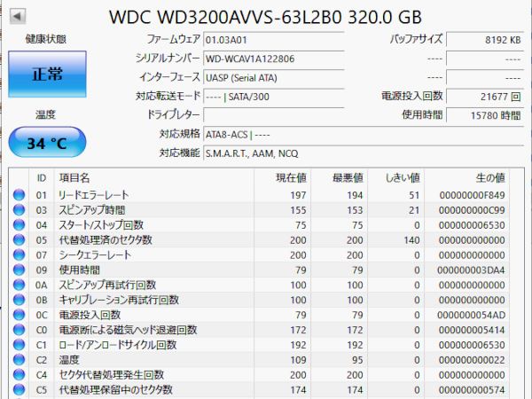Click the 生の値 column header

click(466, 178)
